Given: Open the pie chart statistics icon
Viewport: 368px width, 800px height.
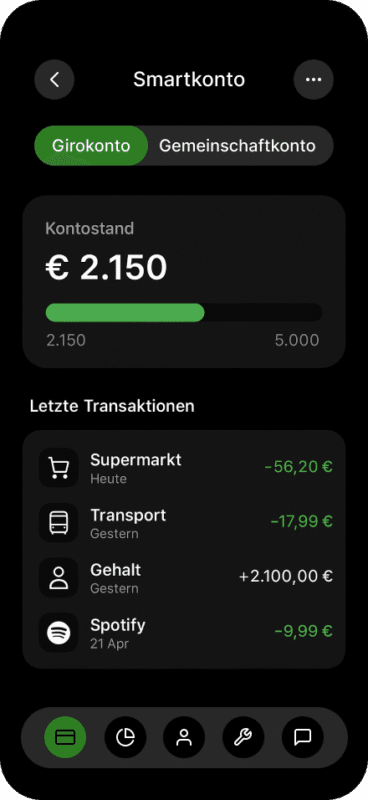Looking at the screenshot, I should (125, 737).
